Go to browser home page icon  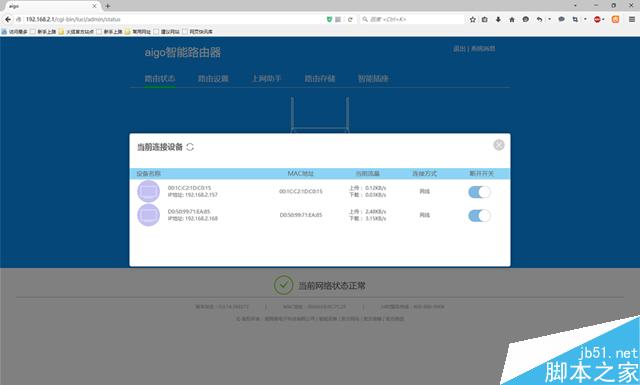point(512,19)
